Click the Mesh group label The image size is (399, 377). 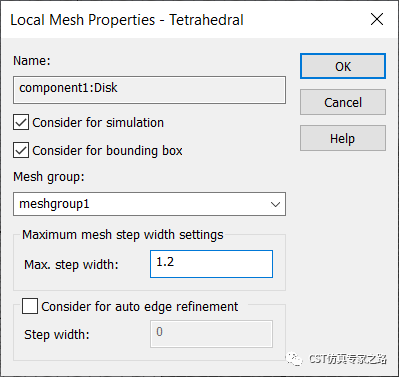[x=49, y=177]
